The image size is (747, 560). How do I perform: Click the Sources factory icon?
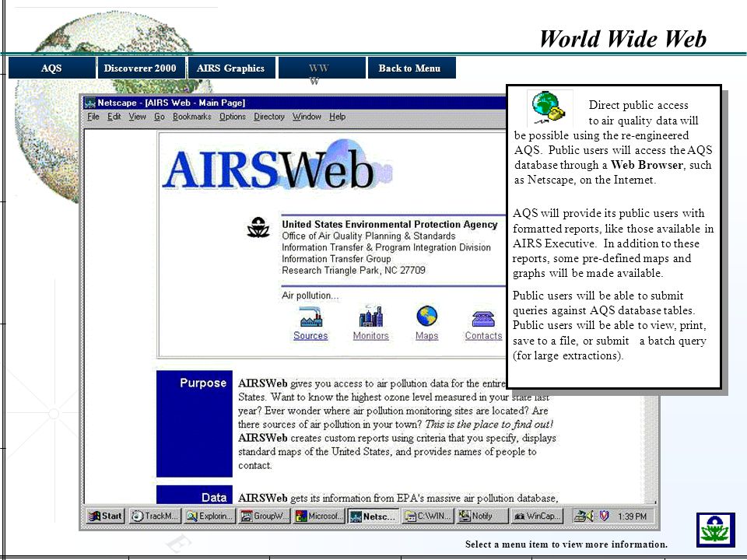point(311,317)
